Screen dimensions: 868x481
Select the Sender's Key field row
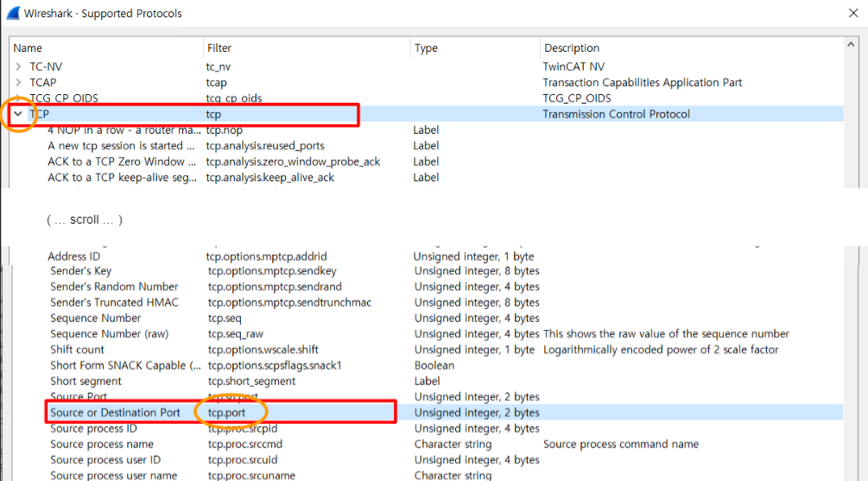tap(81, 270)
